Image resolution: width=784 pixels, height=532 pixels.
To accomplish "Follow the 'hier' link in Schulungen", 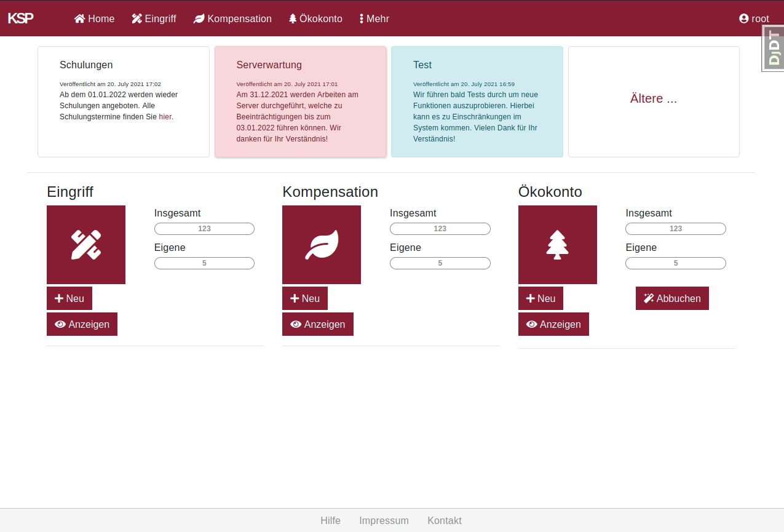I will click(165, 117).
